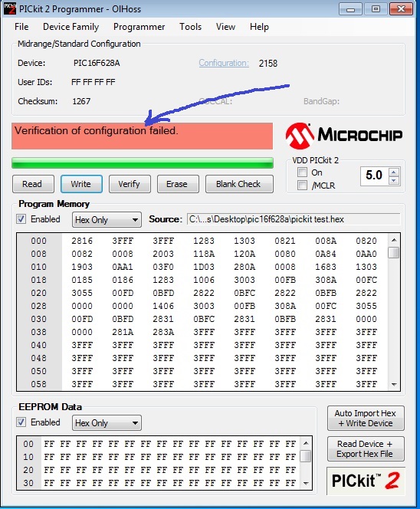Open the Help menu
The image size is (420, 509).
point(259,27)
